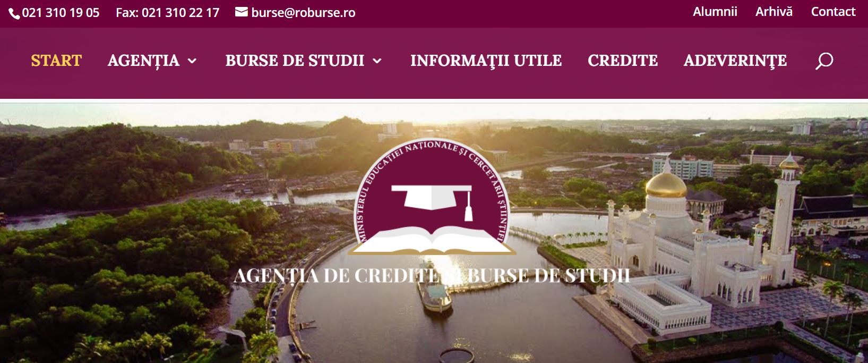Expand the AGENȚIA dropdown chevron
868x363 pixels.
pos(192,61)
